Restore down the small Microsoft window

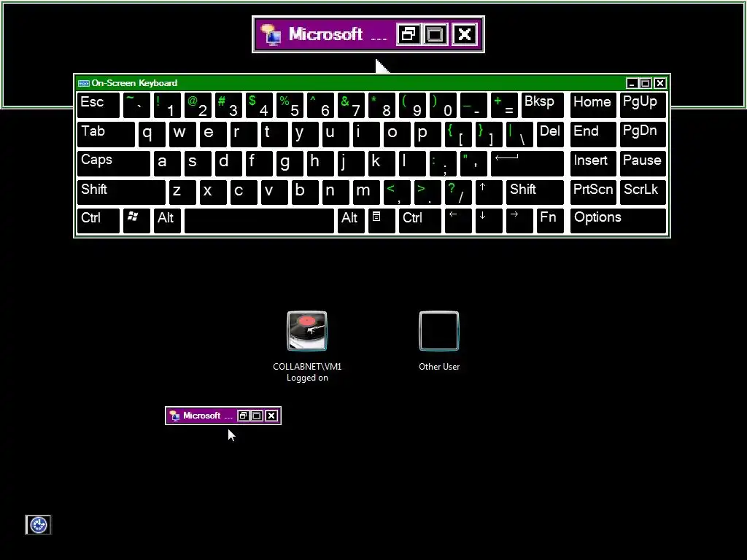tap(243, 416)
